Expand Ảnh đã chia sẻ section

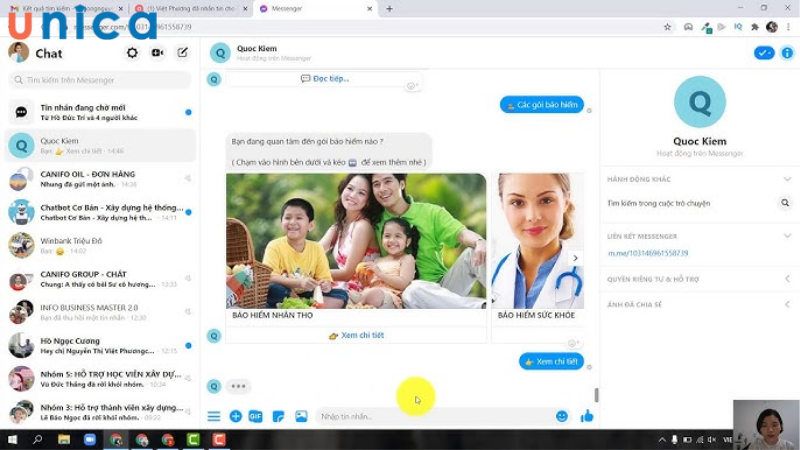(787, 304)
